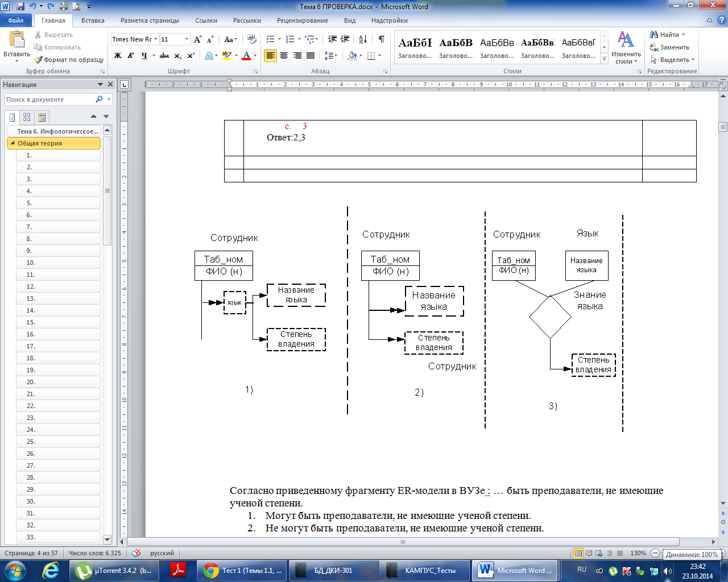
Task: Select the Format Painter (Формат по образцу)
Action: [68, 60]
